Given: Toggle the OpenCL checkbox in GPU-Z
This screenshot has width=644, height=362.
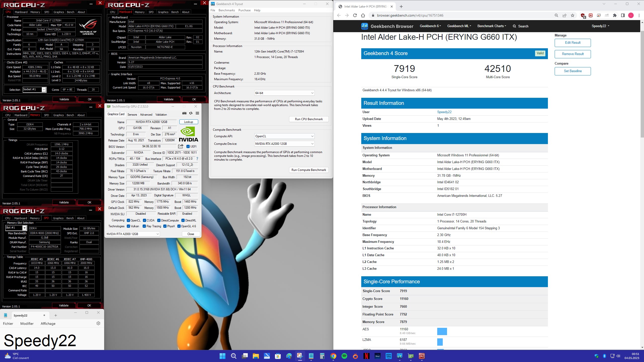Looking at the screenshot, I should (x=129, y=220).
